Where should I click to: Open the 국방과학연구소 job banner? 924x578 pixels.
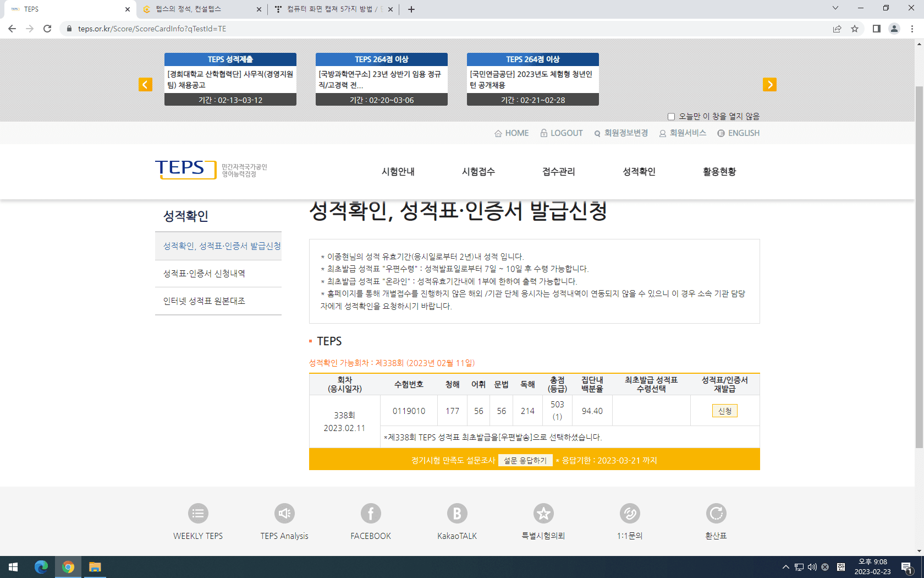coord(382,79)
